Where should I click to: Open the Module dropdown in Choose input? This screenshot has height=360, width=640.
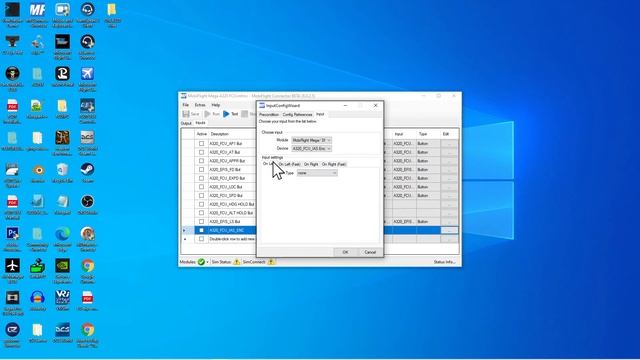(311, 140)
